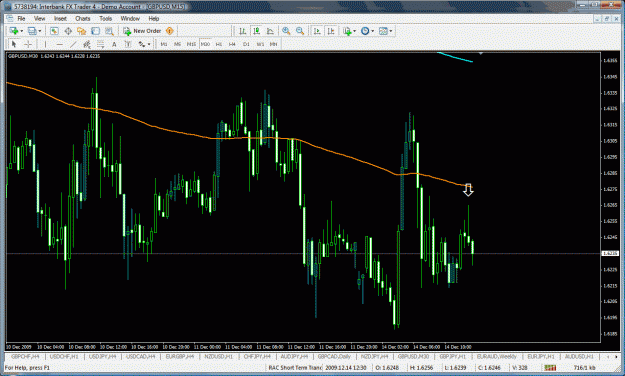Open the Insert menu
This screenshot has width=625, height=376.
coord(60,19)
